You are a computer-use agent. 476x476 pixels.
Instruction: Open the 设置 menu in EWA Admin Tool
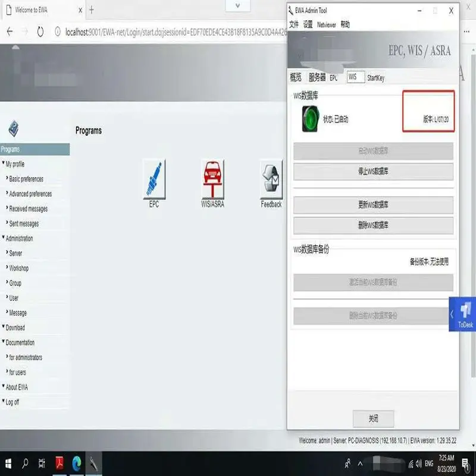point(308,24)
